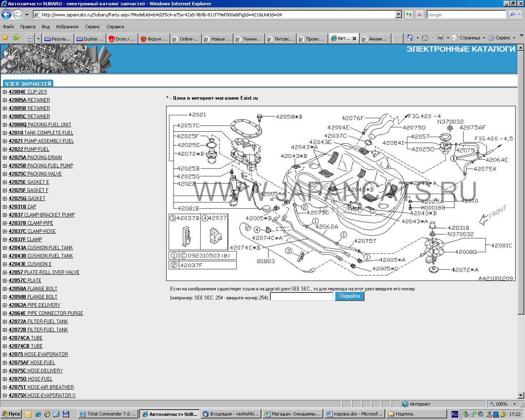Click the Google search magnifier button
525x420 pixels.
click(x=512, y=14)
